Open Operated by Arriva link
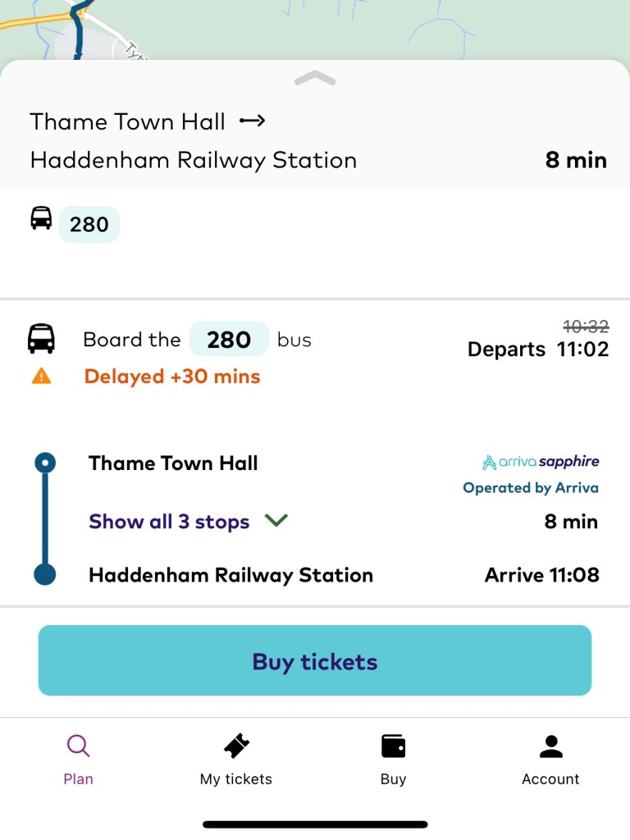630x840 pixels. click(x=530, y=488)
